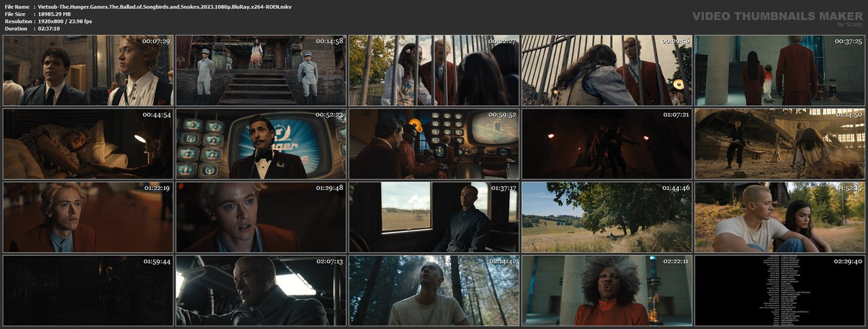Select the thumbnail at 01:07:21
Screen dimensions: 868x329
click(607, 144)
